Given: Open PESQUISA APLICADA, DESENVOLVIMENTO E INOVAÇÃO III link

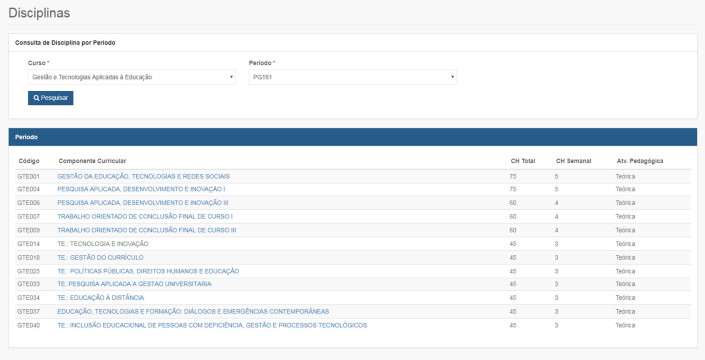Looking at the screenshot, I should coord(143,203).
